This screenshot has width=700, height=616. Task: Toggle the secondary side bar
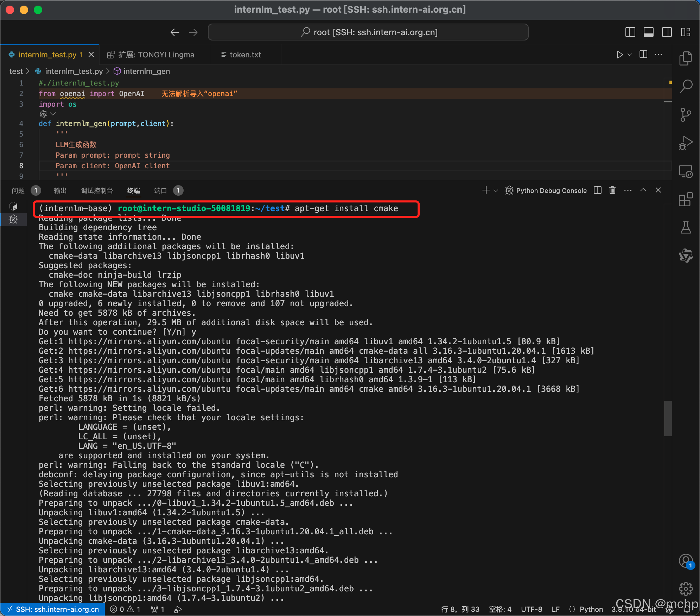[667, 32]
